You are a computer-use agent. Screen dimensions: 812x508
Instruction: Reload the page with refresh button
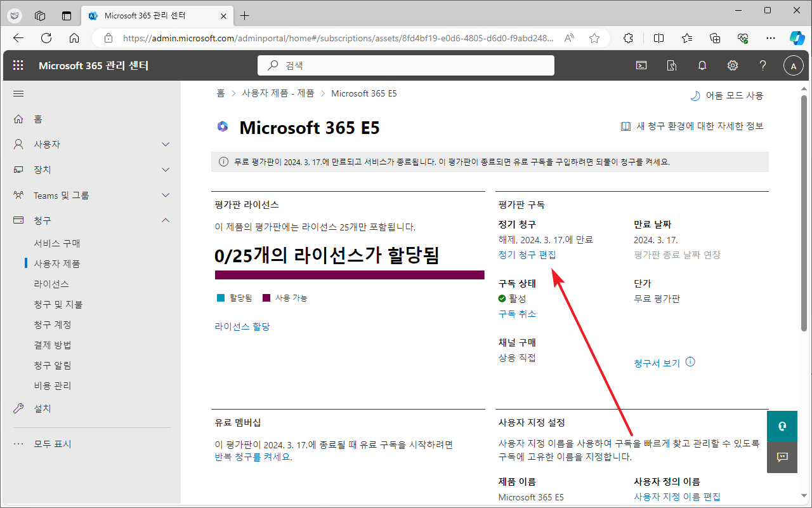pos(46,38)
